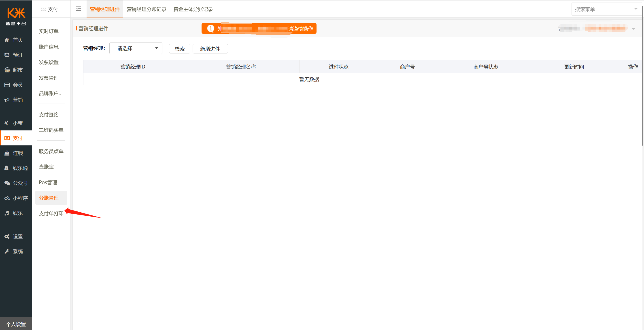Open 发票管理 submenu item
Image resolution: width=644 pixels, height=330 pixels.
tap(49, 78)
